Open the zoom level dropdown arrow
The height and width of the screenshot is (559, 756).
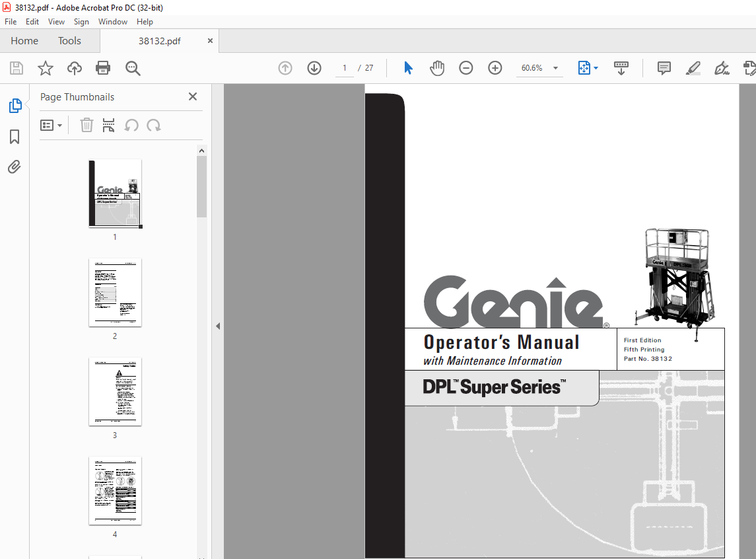(x=555, y=68)
